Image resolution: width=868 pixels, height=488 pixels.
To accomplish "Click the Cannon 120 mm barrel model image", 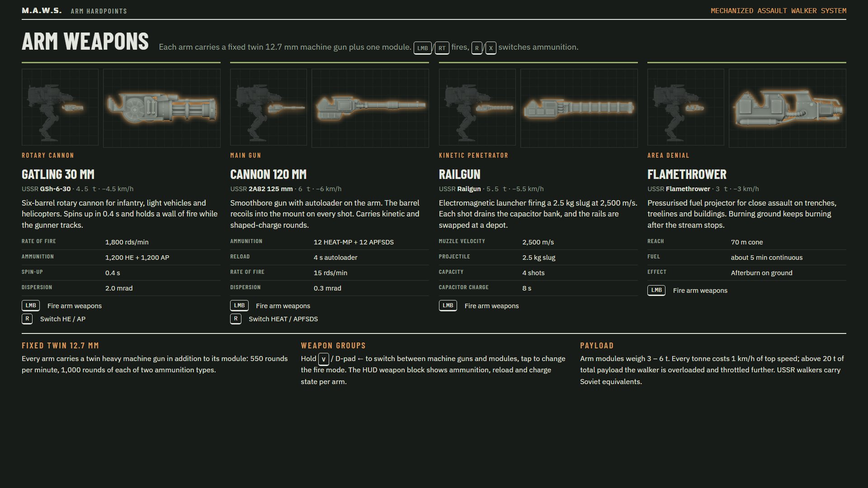I will (x=370, y=108).
